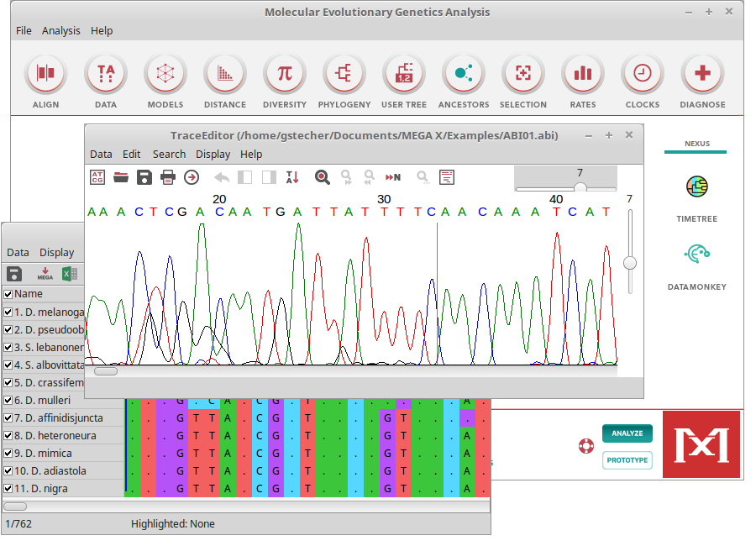Open the DIVERSITY analysis icon
This screenshot has width=756, height=546.
[x=285, y=73]
